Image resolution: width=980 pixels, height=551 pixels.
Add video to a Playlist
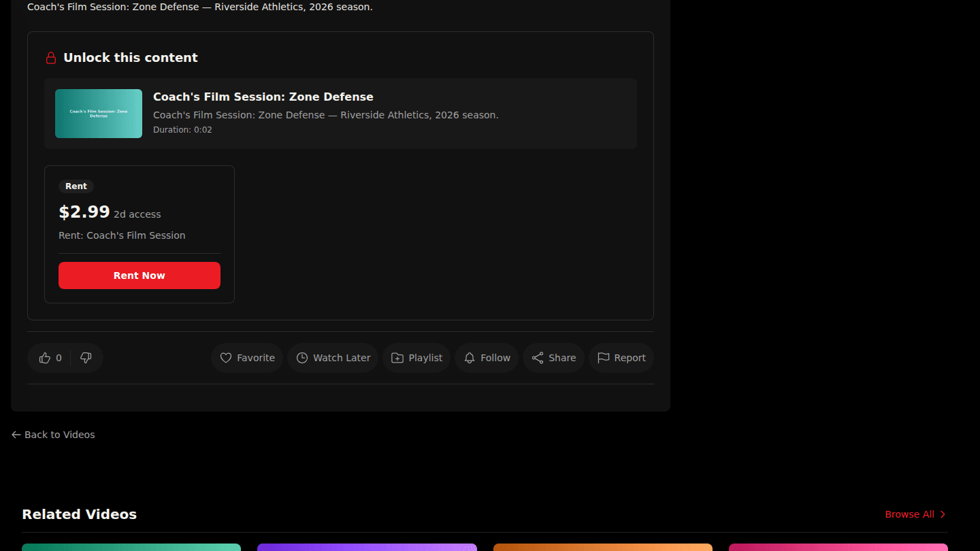point(416,358)
